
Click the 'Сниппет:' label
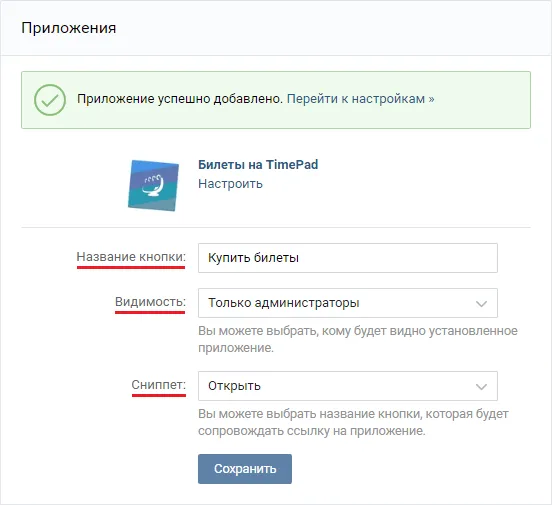tap(158, 385)
